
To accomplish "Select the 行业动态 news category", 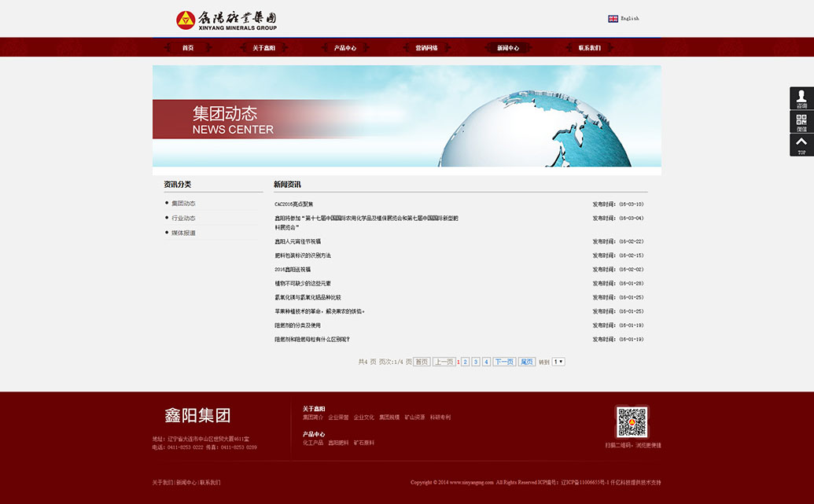I will tap(183, 218).
